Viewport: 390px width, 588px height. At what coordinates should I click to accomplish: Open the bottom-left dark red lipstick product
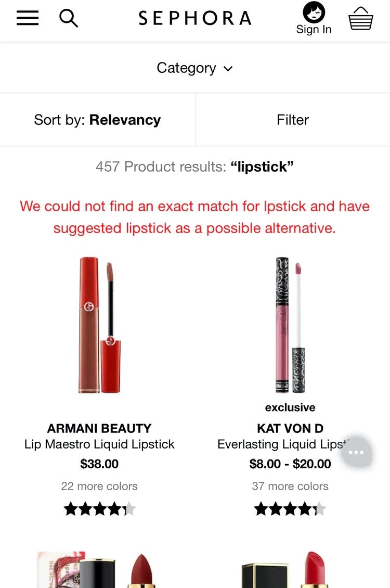[99, 570]
